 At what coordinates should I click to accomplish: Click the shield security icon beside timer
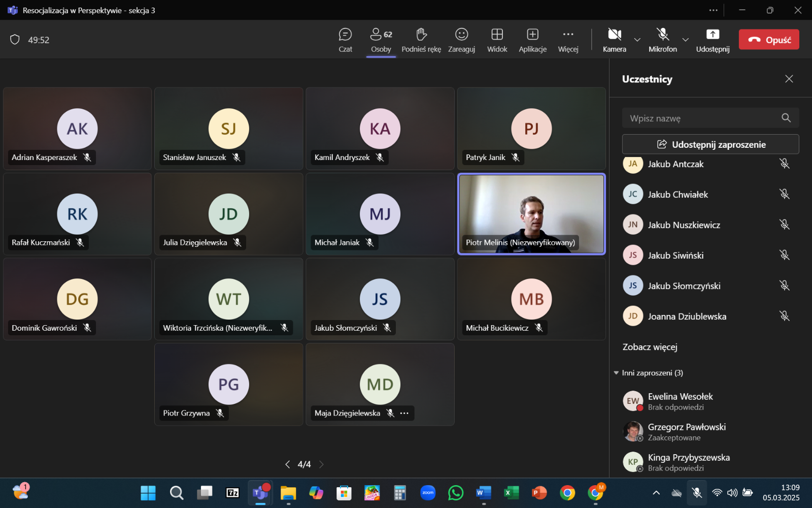click(15, 40)
